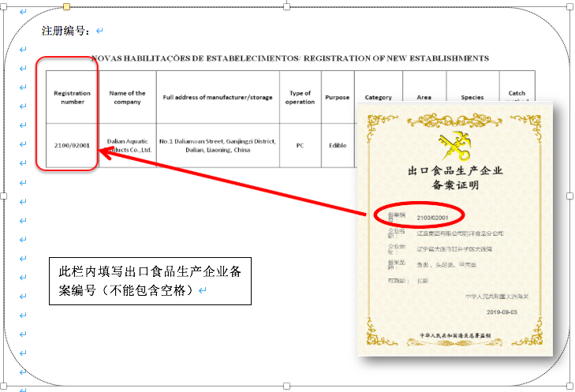575x392 pixels.
Task: Click the "PC" type of operation cell
Action: click(x=300, y=146)
